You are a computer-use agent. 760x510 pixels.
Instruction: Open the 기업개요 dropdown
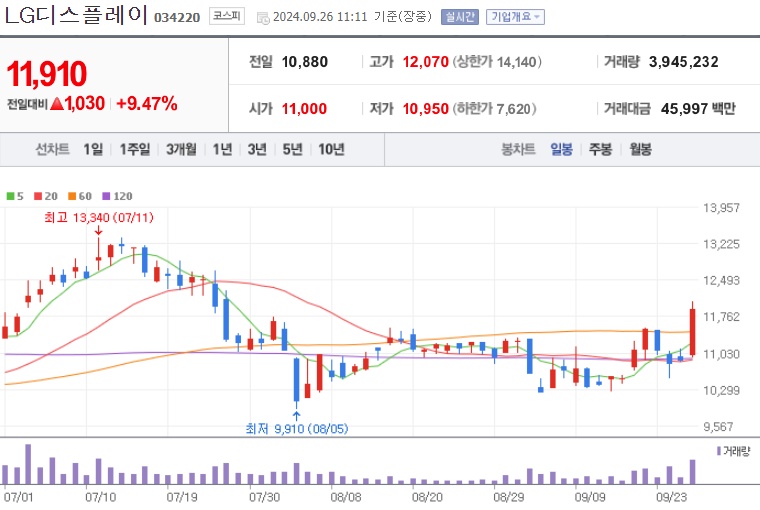pyautogui.click(x=515, y=17)
